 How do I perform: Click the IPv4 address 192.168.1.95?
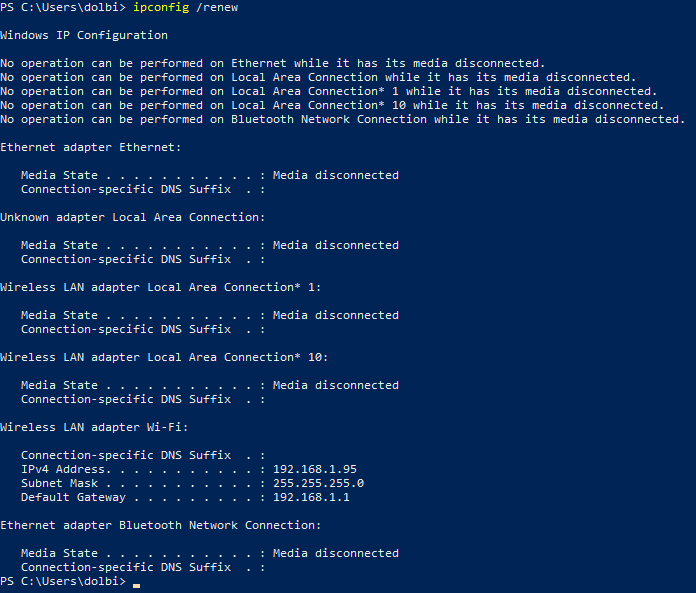pyautogui.click(x=315, y=469)
